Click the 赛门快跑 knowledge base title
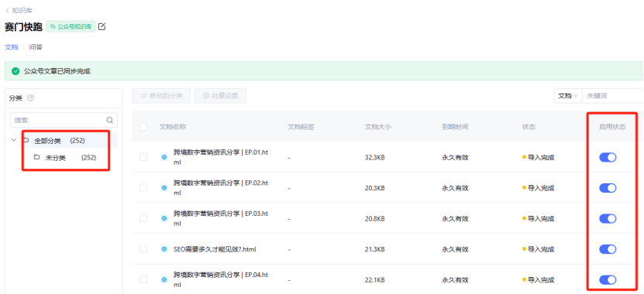644x294 pixels. (23, 28)
